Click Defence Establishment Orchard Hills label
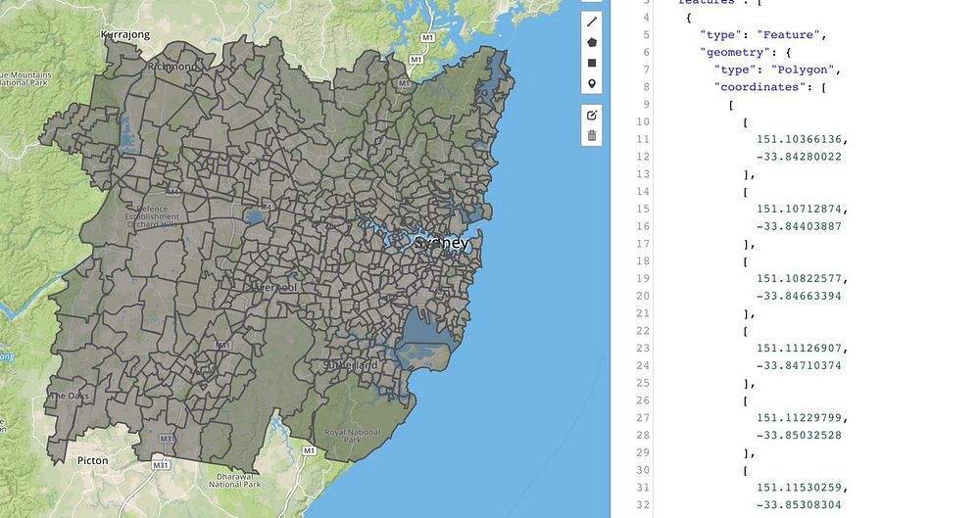Screen dimensions: 980x518 pyautogui.click(x=153, y=216)
